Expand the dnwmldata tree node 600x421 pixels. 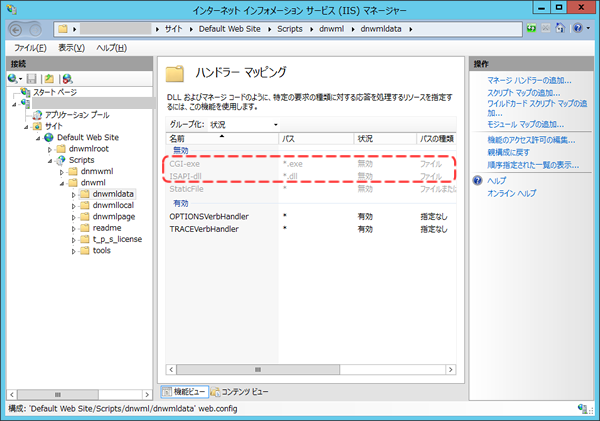[73, 194]
